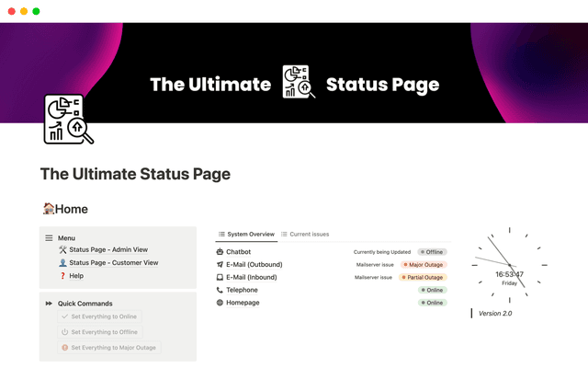
Task: Open Status Page - Admin View link
Action: tap(107, 249)
